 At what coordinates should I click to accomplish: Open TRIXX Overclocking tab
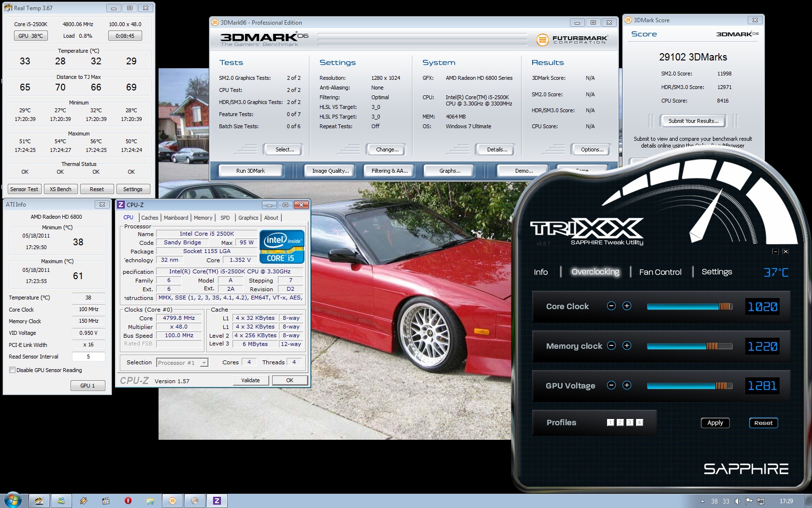point(595,272)
